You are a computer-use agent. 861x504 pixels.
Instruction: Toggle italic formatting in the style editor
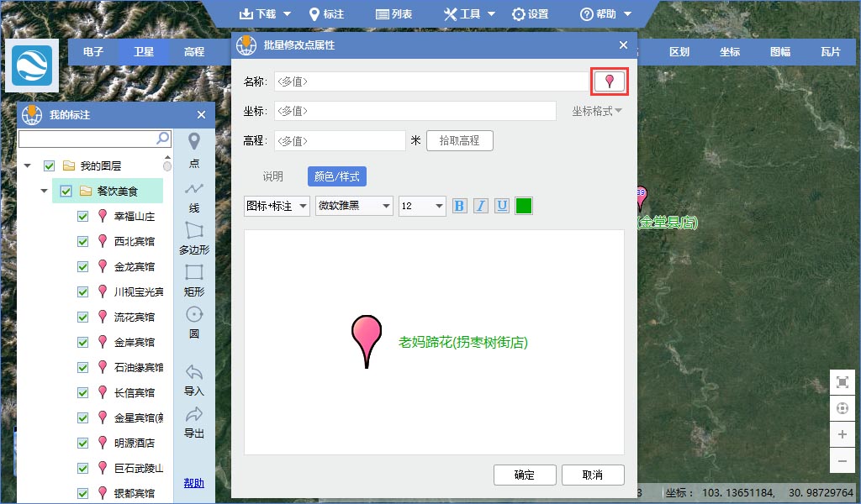click(x=480, y=205)
